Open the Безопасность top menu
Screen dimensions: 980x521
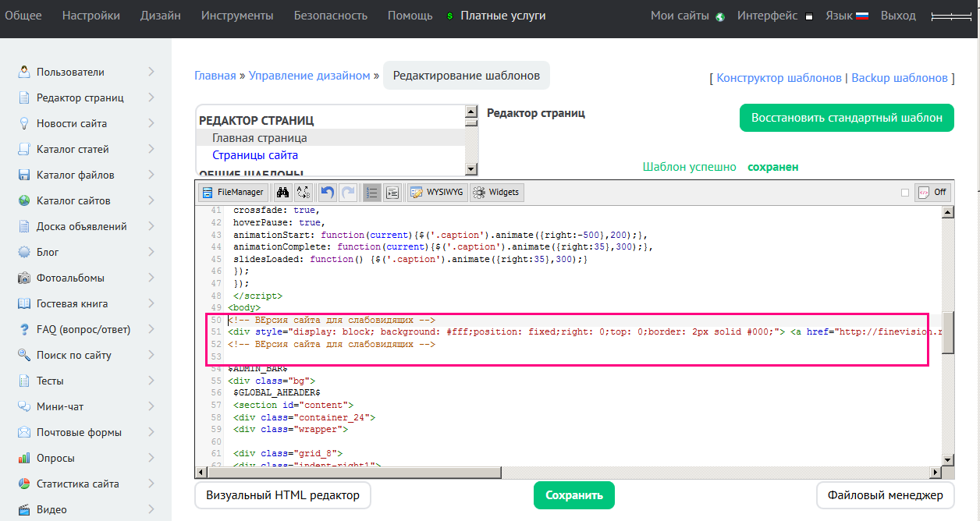(331, 16)
